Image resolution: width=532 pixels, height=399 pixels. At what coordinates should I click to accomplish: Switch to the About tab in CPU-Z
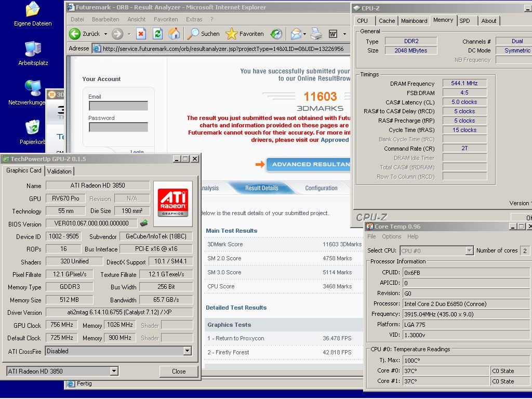488,21
